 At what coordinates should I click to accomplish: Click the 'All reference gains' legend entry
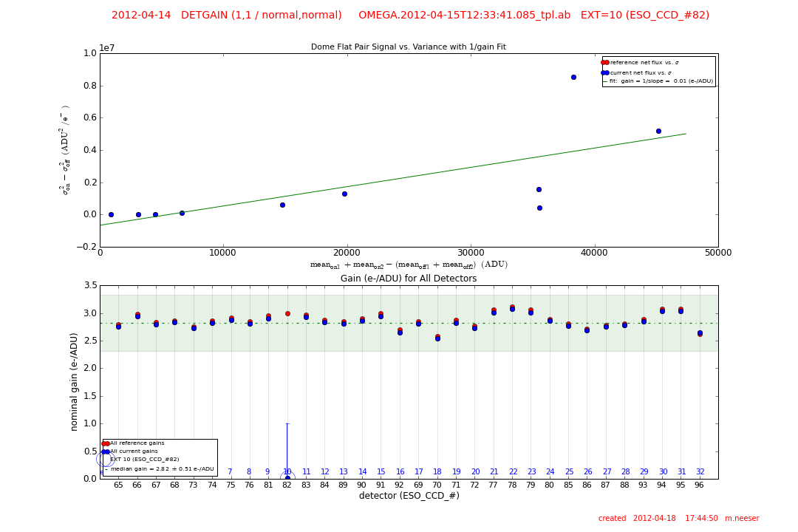pos(137,443)
